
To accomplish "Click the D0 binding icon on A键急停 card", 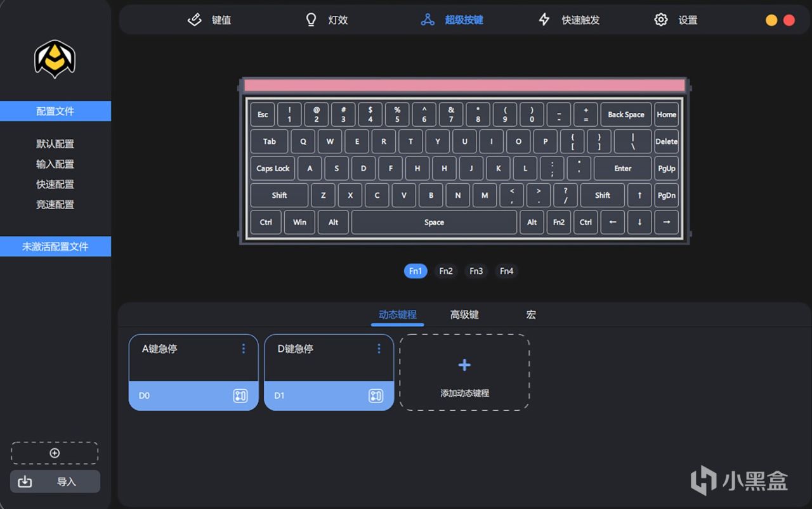I will (240, 396).
